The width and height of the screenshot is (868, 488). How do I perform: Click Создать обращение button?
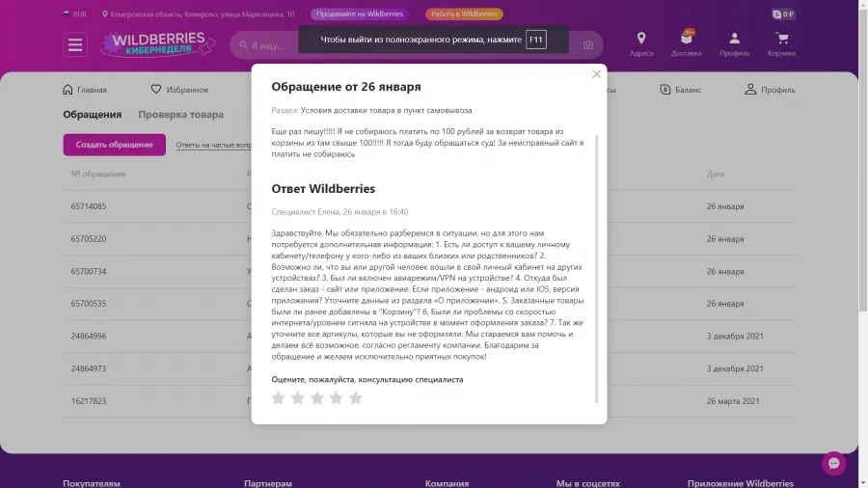114,145
